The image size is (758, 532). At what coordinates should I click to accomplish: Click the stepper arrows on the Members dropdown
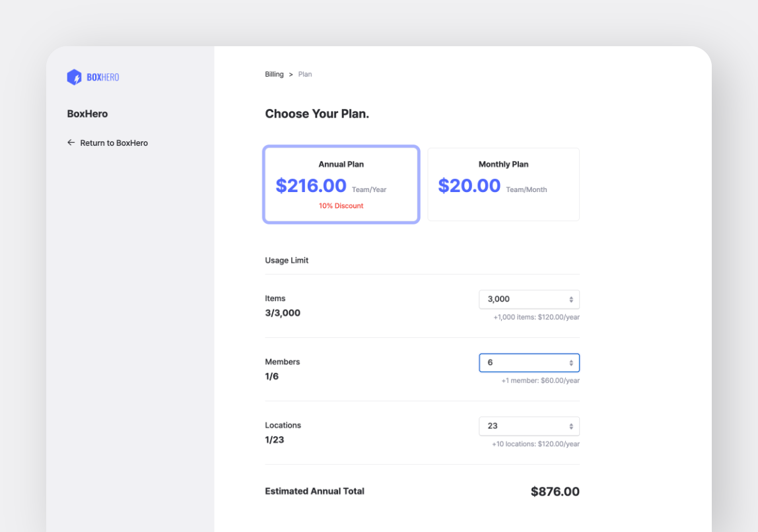(x=572, y=362)
